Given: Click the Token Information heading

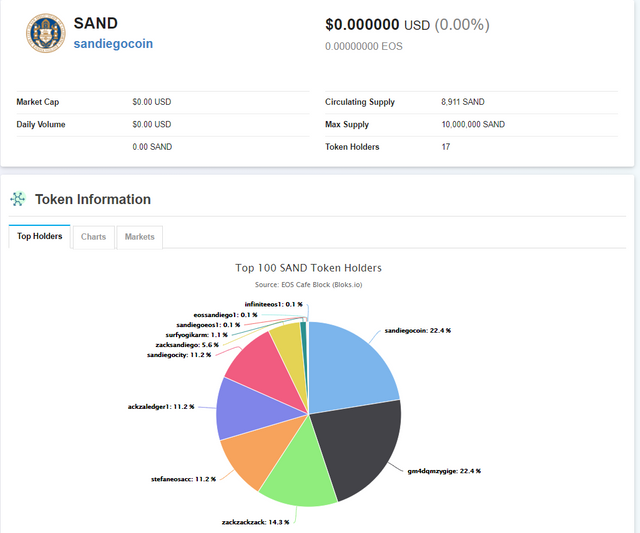Looking at the screenshot, I should point(93,199).
